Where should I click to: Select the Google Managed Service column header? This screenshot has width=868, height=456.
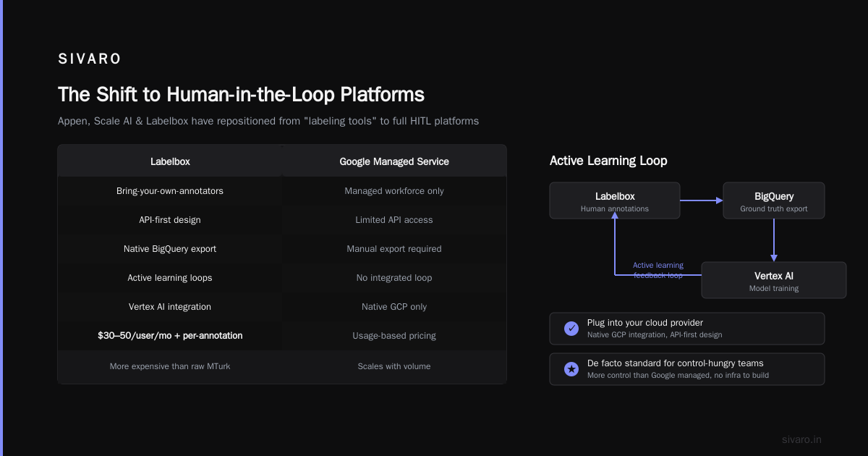pos(394,161)
